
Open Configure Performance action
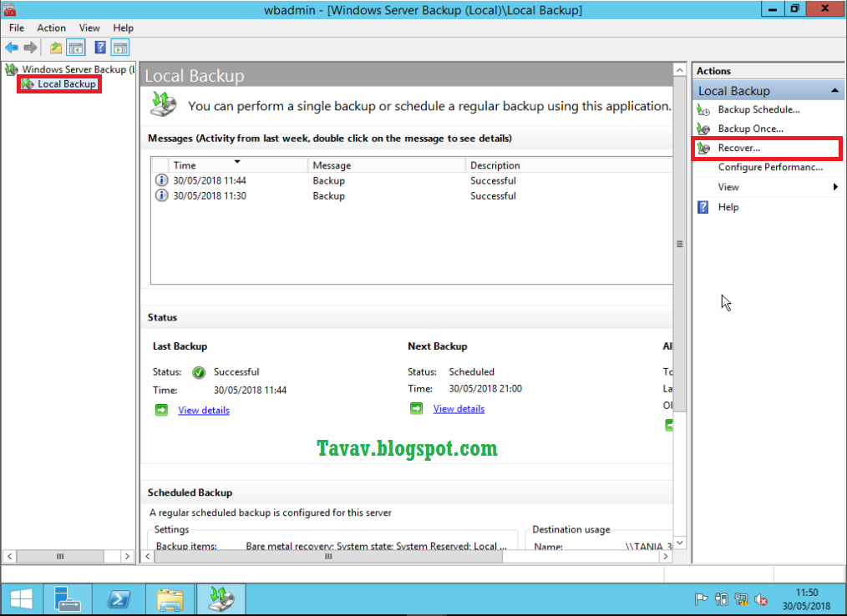point(770,168)
